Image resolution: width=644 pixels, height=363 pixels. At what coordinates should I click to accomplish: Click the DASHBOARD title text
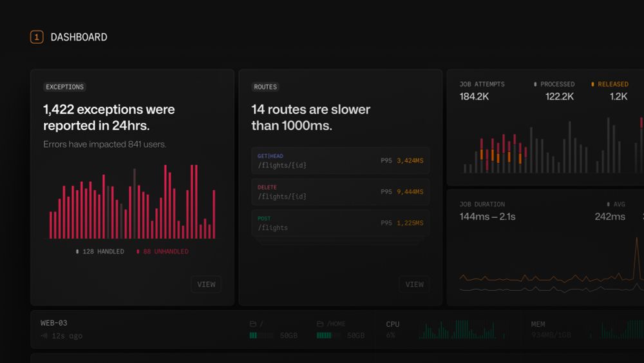79,37
